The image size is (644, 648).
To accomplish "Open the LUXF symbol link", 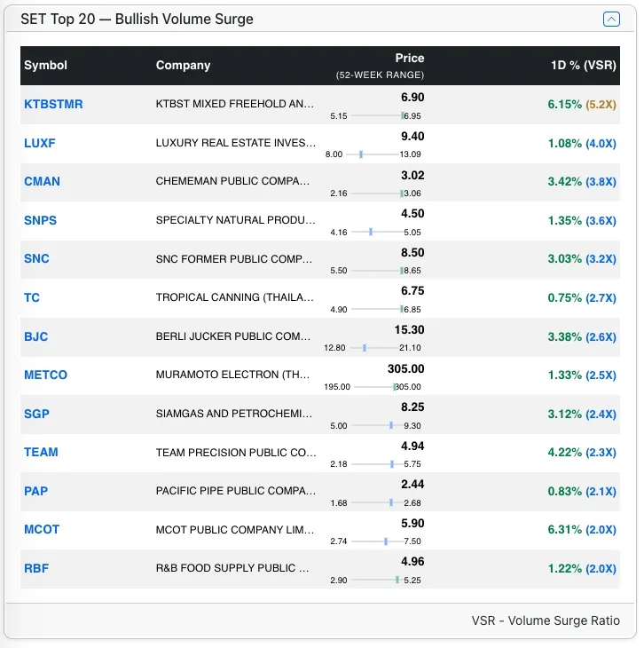I will 40,143.
